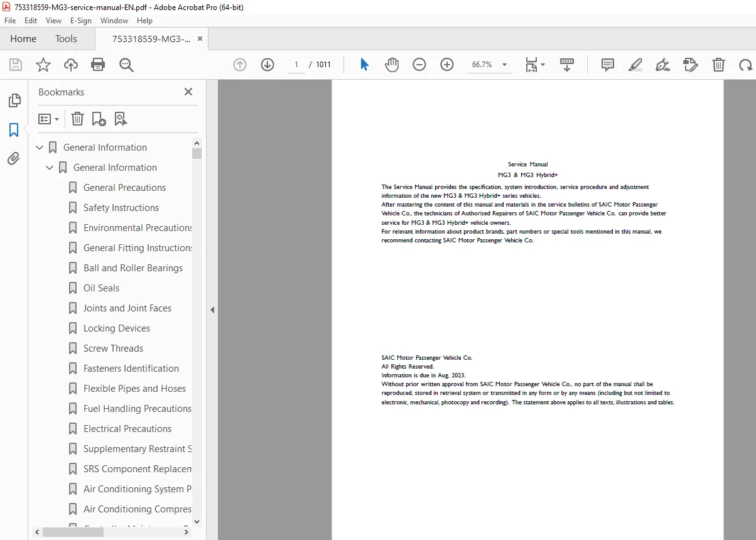Open the Attachments paperclip panel
The height and width of the screenshot is (540, 756).
(x=14, y=158)
